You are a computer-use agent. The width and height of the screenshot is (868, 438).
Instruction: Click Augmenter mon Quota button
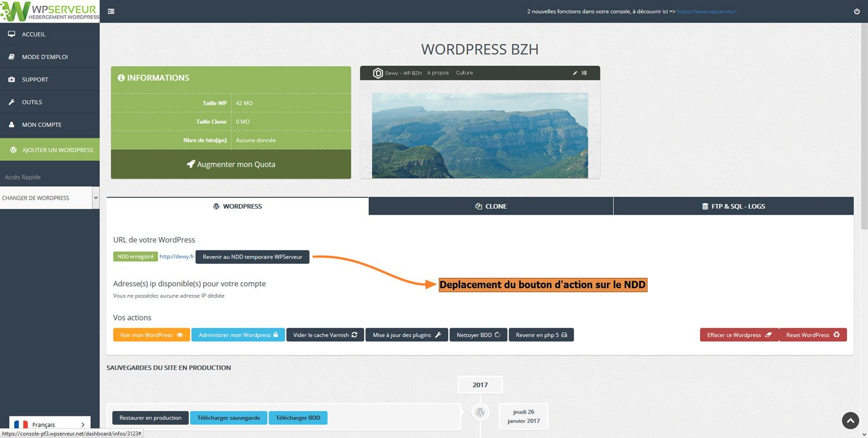click(x=231, y=164)
